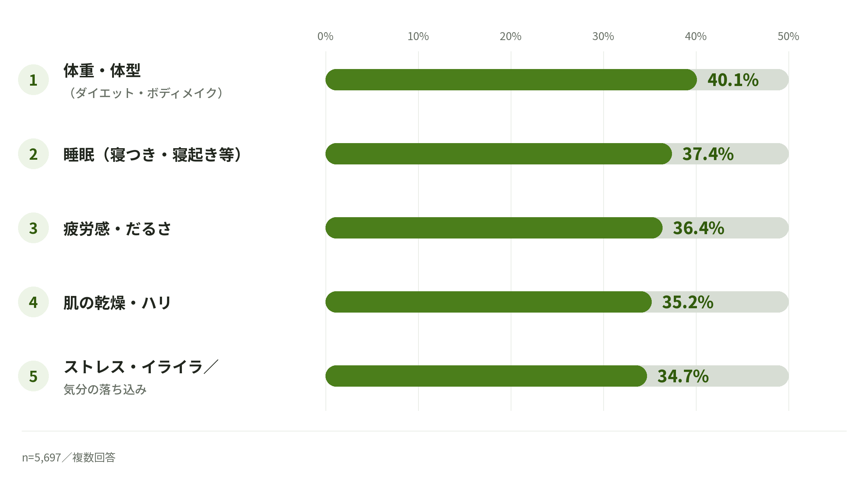This screenshot has height=477, width=868.
Task: Click the n=5,697／複数回答 footnote
Action: click(69, 457)
